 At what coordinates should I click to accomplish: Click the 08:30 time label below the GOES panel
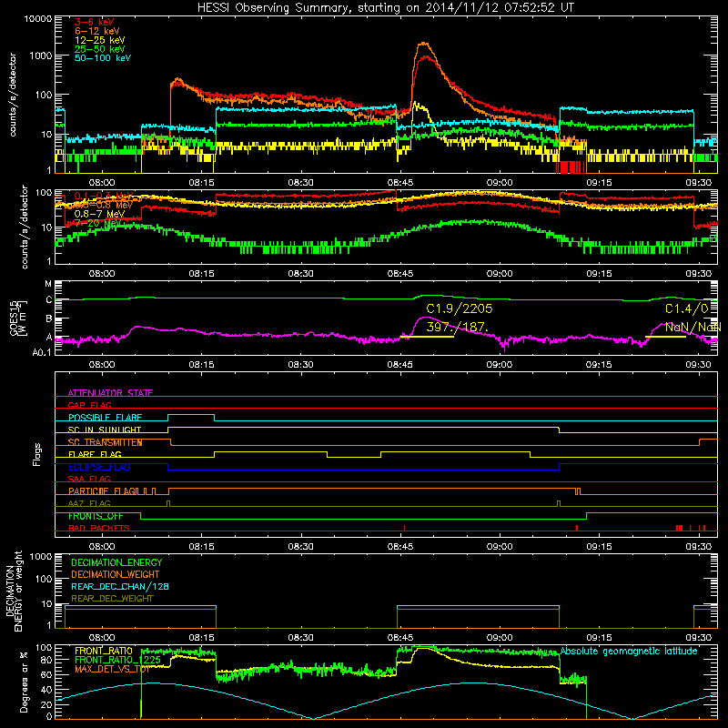(x=301, y=365)
